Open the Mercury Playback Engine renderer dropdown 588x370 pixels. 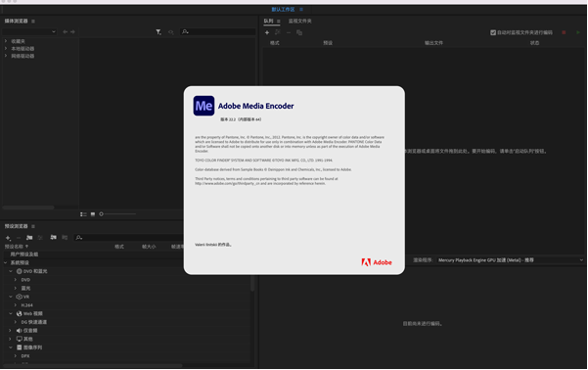pyautogui.click(x=510, y=260)
